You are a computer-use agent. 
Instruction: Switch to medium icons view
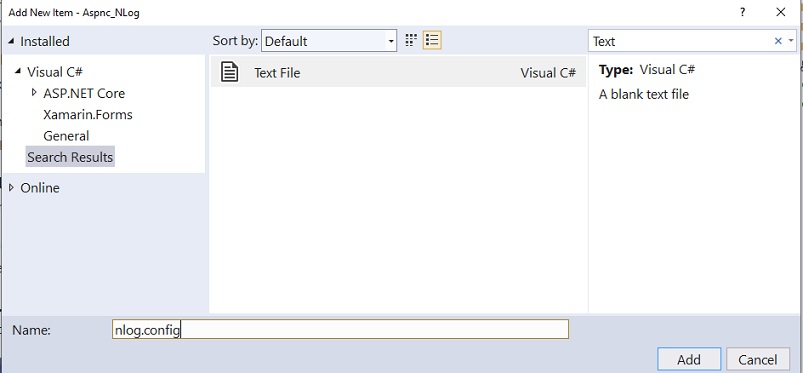pos(411,40)
